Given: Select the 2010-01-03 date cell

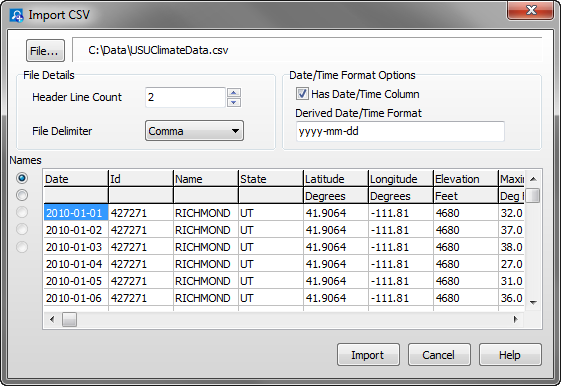Looking at the screenshot, I should pos(76,247).
